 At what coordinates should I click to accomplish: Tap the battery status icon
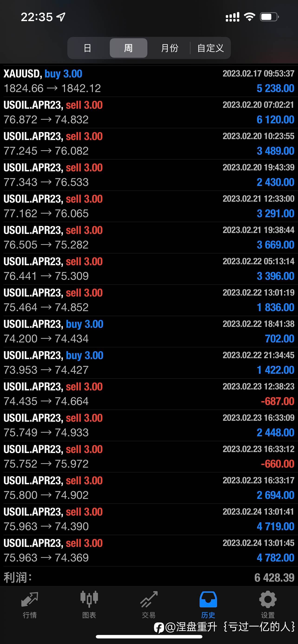coord(269,17)
